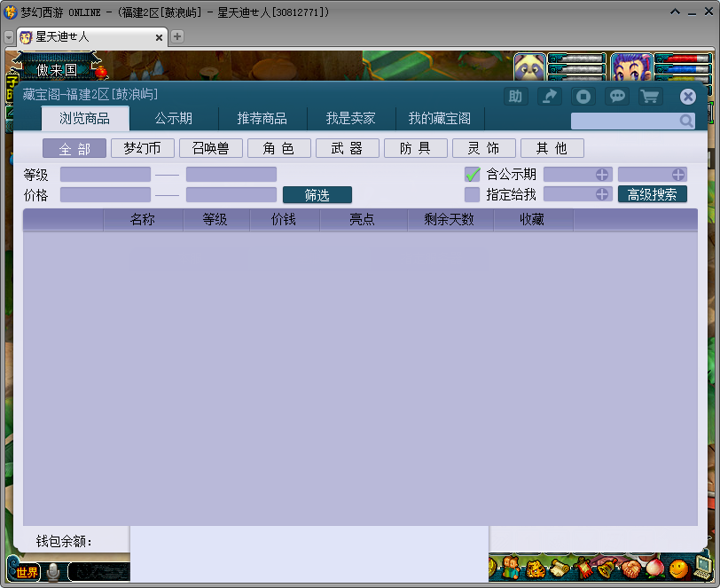Open the 我的藏宝阁 tab
Viewport: 720px width, 588px height.
coord(440,119)
